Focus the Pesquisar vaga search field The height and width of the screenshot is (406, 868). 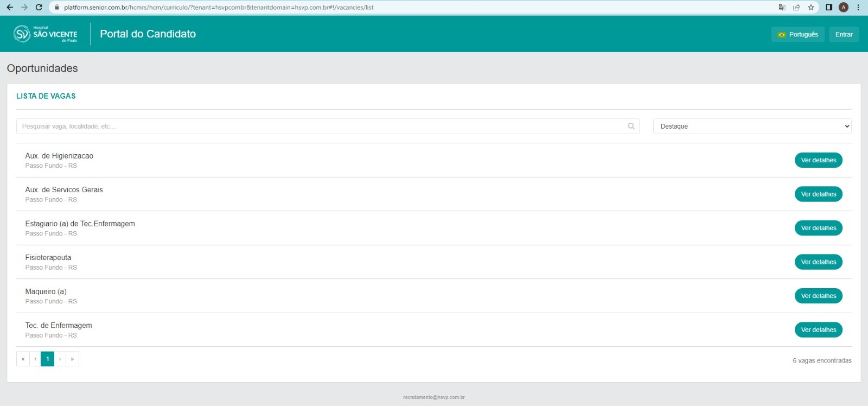pyautogui.click(x=328, y=126)
